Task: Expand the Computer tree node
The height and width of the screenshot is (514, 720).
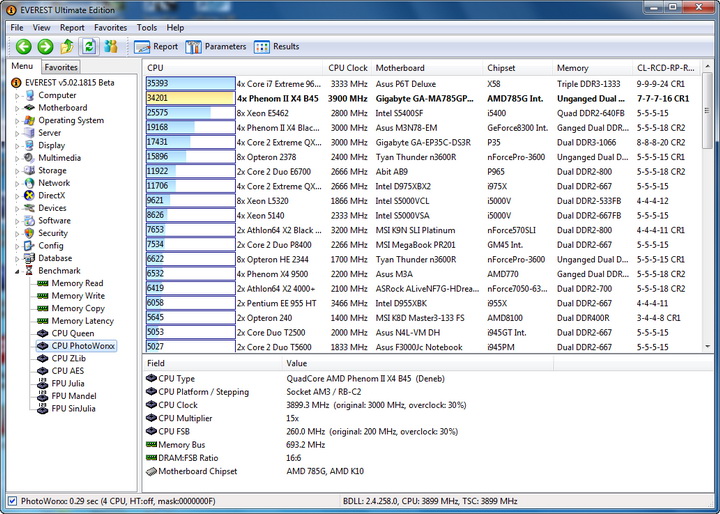Action: [x=17, y=96]
